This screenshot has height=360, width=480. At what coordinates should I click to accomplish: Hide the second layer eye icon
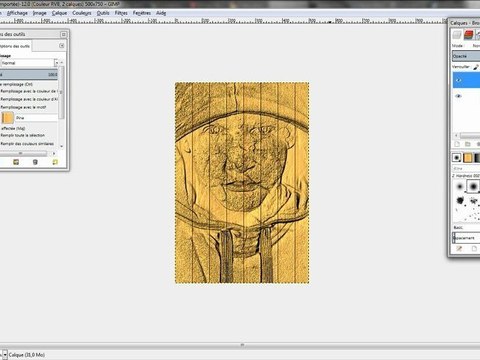pyautogui.click(x=459, y=96)
